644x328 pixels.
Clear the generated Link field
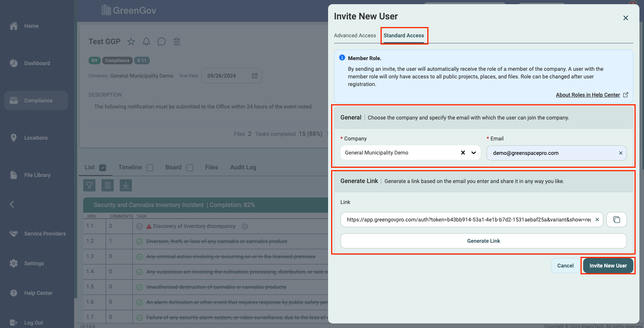(x=597, y=220)
